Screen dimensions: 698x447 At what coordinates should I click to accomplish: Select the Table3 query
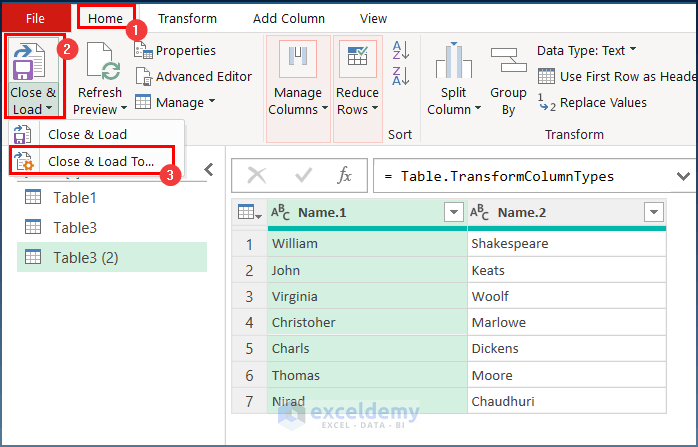tap(112, 228)
